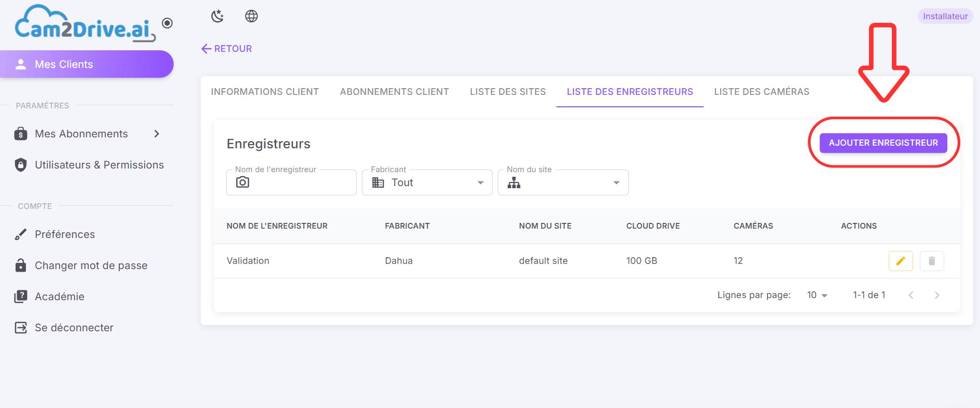Click the Dahua manufacturer cell
This screenshot has width=980, height=408.
pyautogui.click(x=399, y=261)
